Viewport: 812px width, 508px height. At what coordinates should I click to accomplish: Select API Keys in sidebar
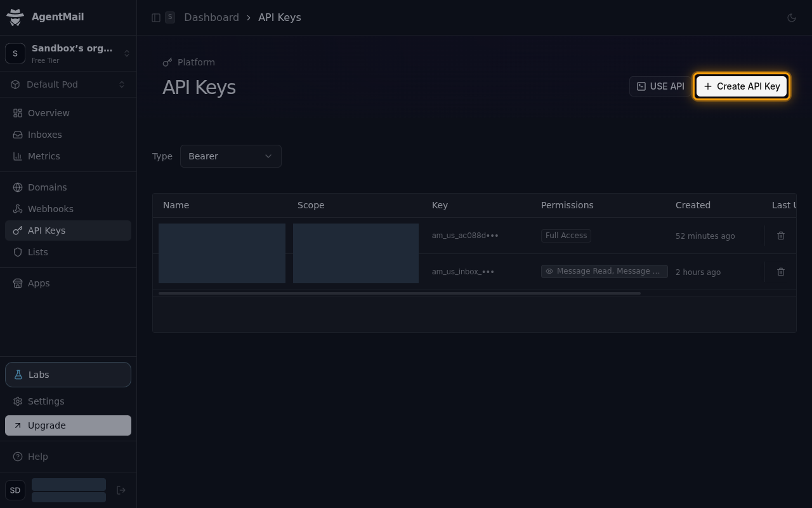[x=68, y=231]
